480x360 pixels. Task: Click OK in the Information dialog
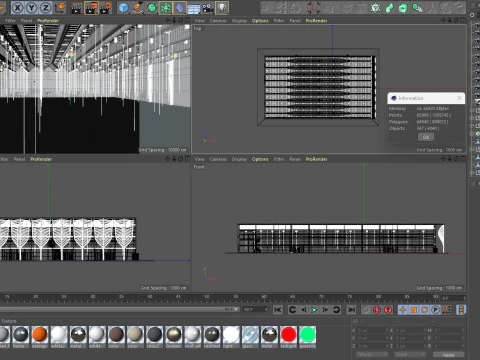pyautogui.click(x=426, y=137)
